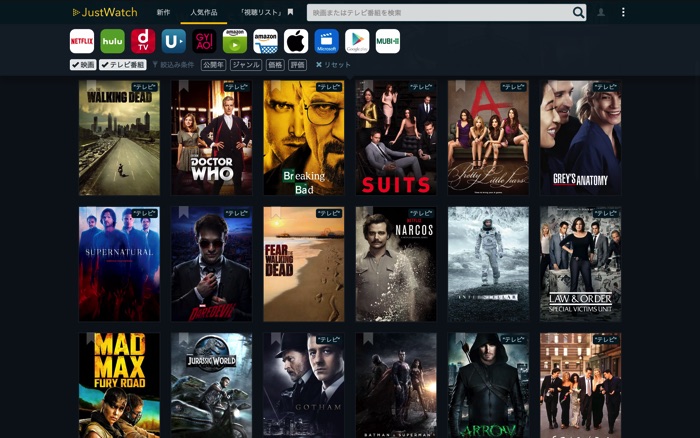Open the Fear the Walking Dead poster
Image resolution: width=700 pixels, height=438 pixels.
pyautogui.click(x=304, y=264)
